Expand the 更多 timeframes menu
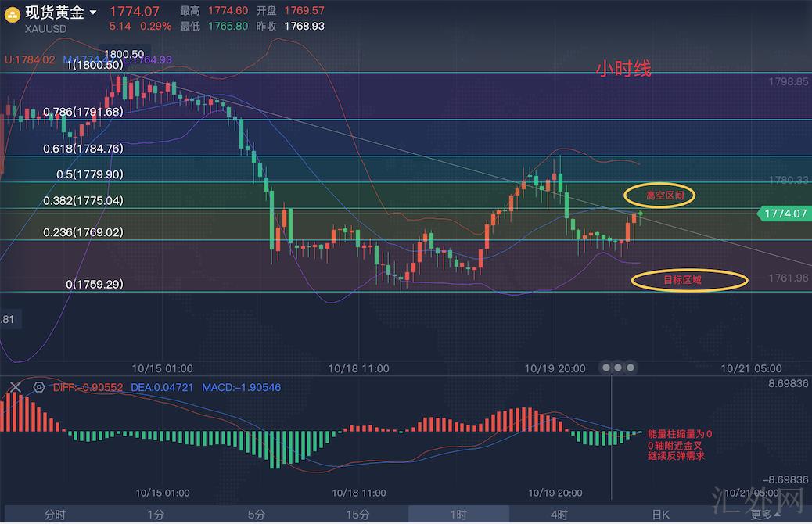This screenshot has width=812, height=524. [x=764, y=514]
